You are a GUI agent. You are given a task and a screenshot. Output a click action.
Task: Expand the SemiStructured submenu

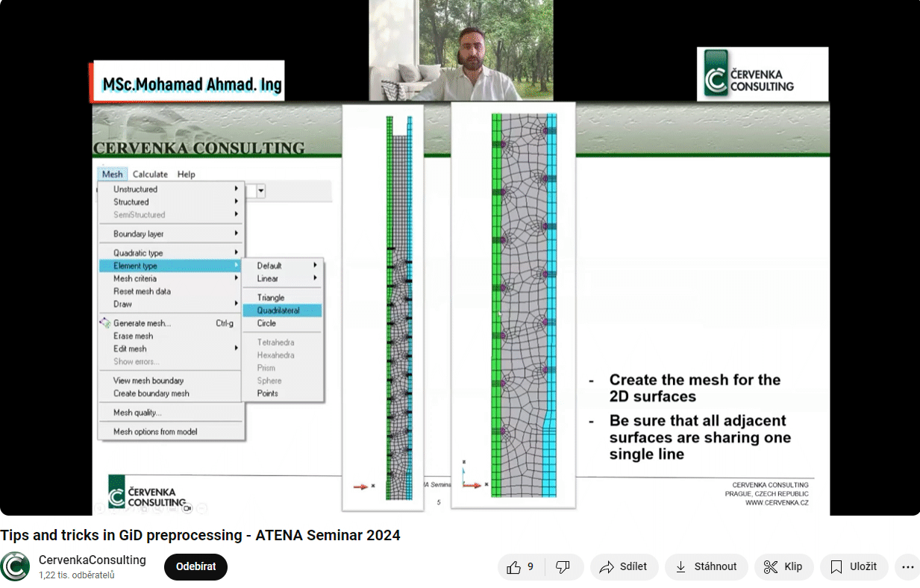point(172,215)
